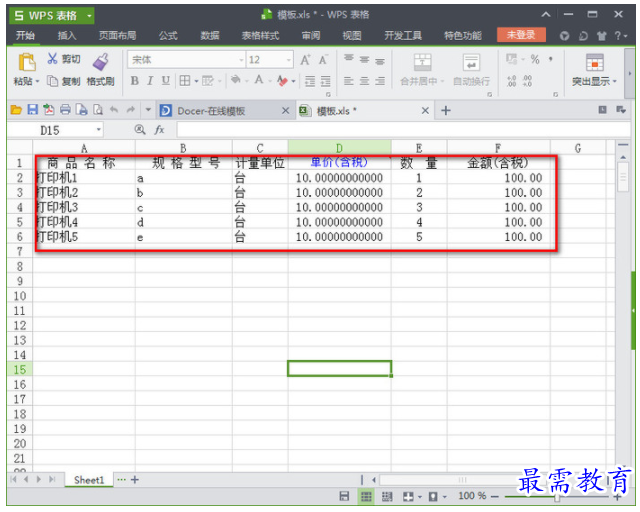This screenshot has width=640, height=512.
Task: Open the 页面布局 ribbon tab
Action: coord(118,36)
